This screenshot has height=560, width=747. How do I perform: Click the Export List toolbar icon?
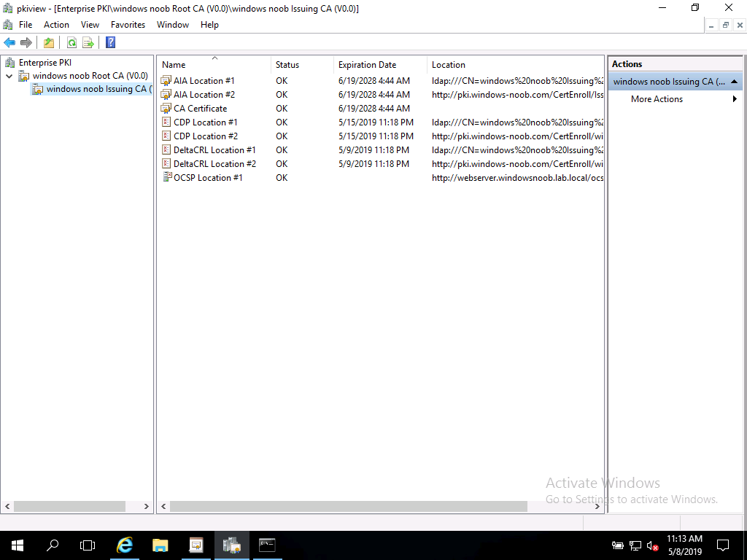[88, 43]
